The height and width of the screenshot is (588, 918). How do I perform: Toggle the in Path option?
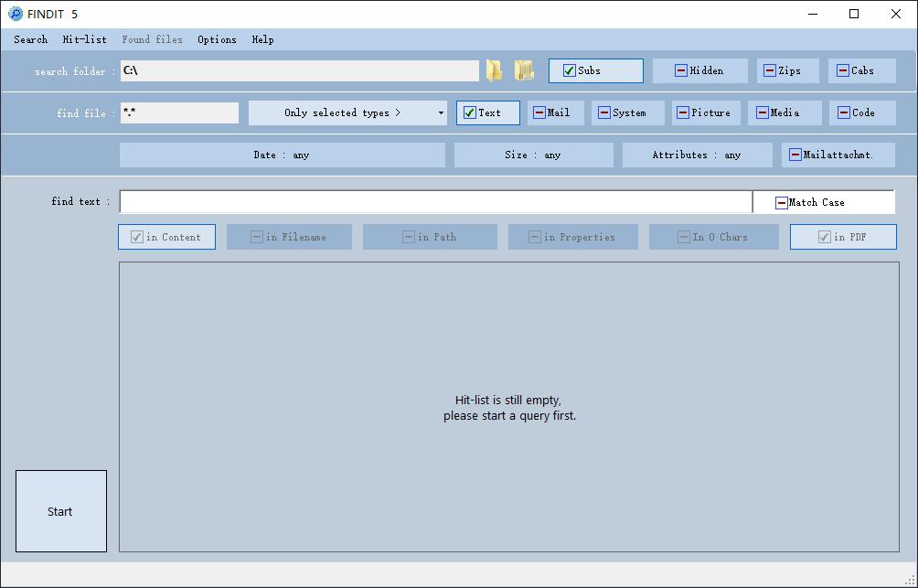[430, 237]
